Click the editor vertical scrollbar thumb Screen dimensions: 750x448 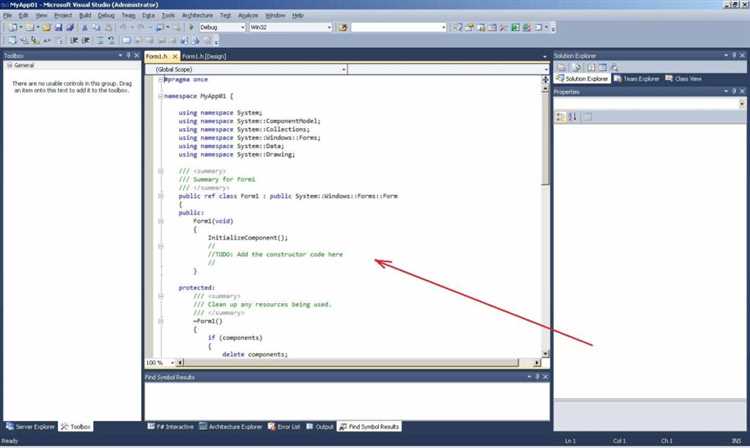tap(545, 139)
